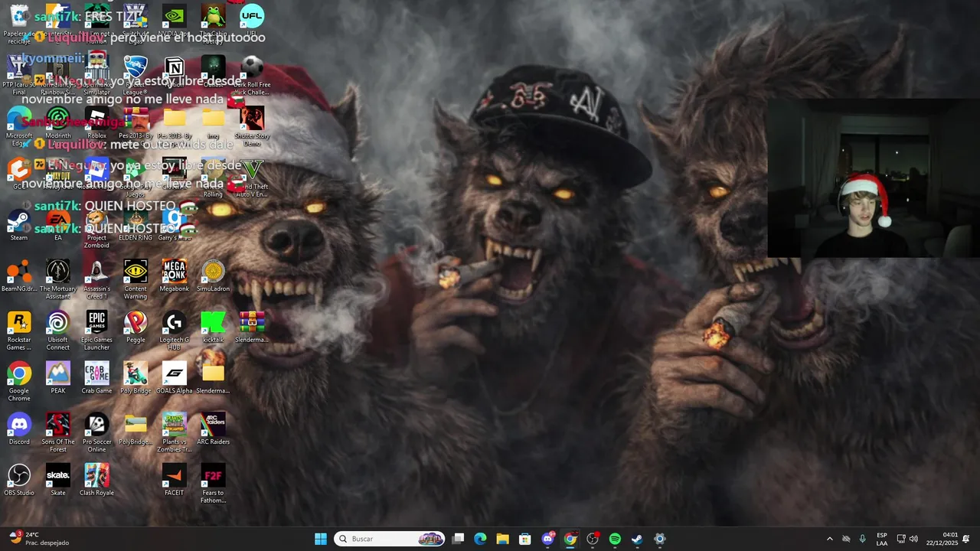Switch to Chrome in the taskbar
The width and height of the screenshot is (980, 551).
(x=570, y=539)
